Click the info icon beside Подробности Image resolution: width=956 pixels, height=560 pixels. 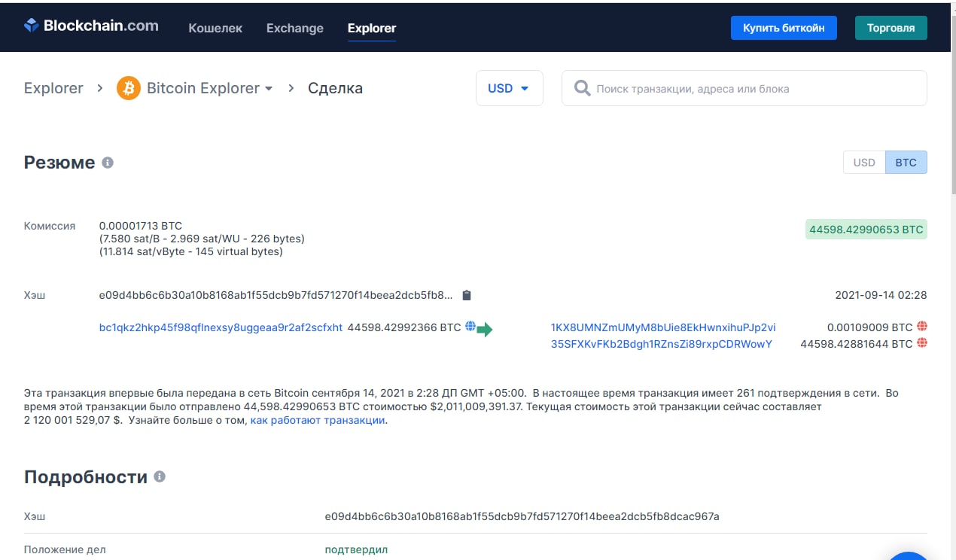pyautogui.click(x=160, y=477)
